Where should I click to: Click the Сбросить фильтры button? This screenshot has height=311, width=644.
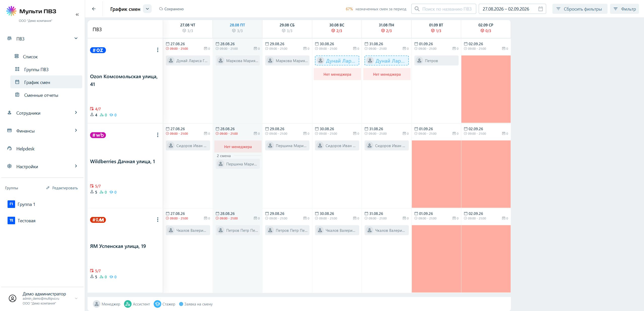580,9
